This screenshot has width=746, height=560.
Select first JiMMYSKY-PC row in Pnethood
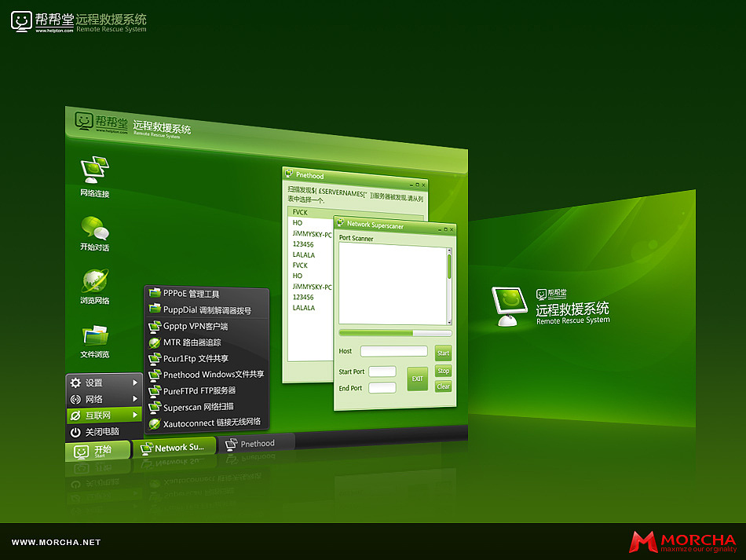(312, 234)
